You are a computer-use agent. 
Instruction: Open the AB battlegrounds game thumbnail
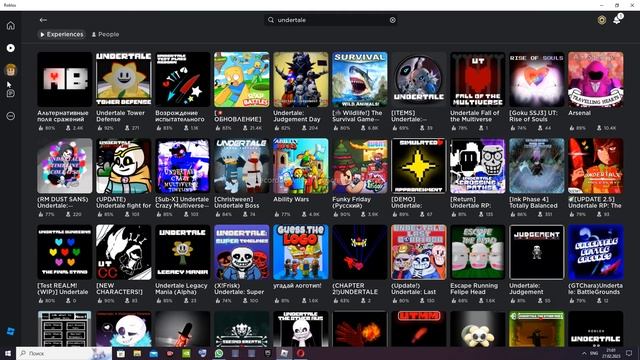(x=64, y=79)
